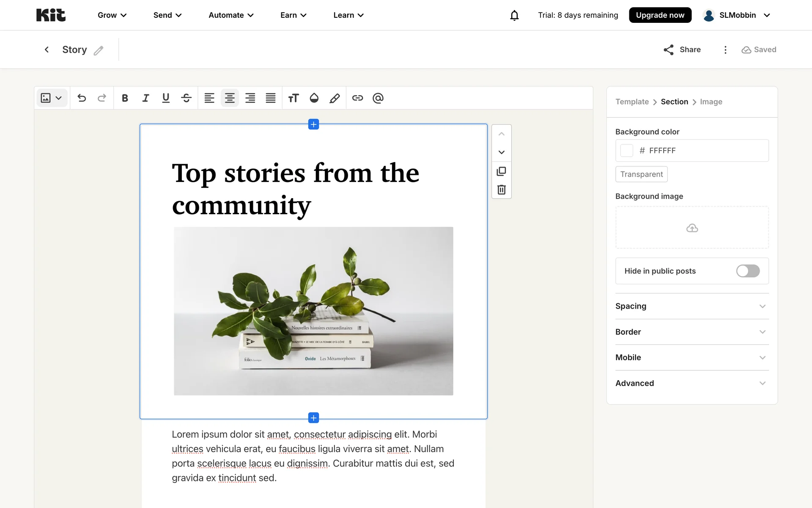Expand the Spacing settings

click(x=692, y=306)
